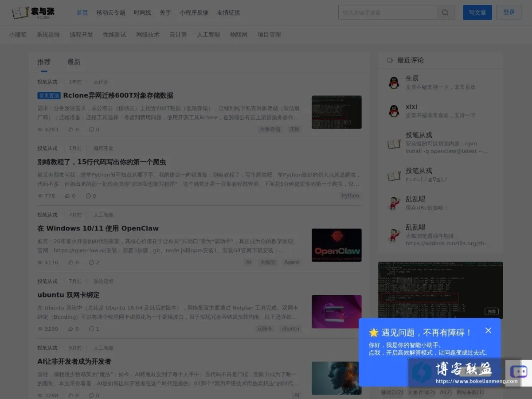
Task: Open the 性能测试 category
Action: [x=114, y=35]
